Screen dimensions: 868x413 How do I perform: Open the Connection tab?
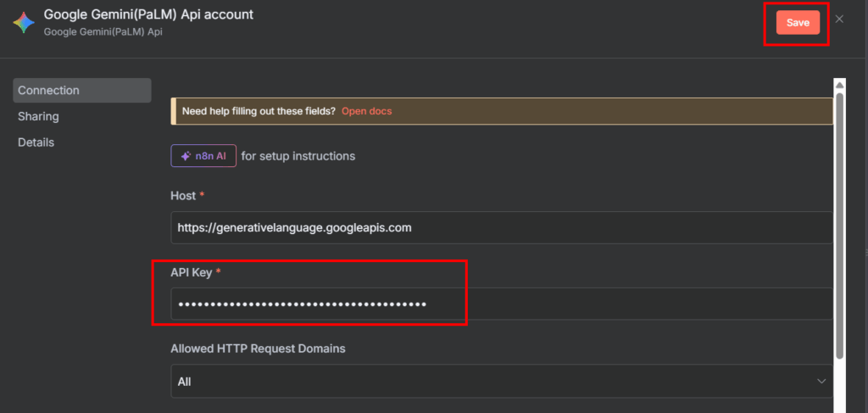[82, 90]
